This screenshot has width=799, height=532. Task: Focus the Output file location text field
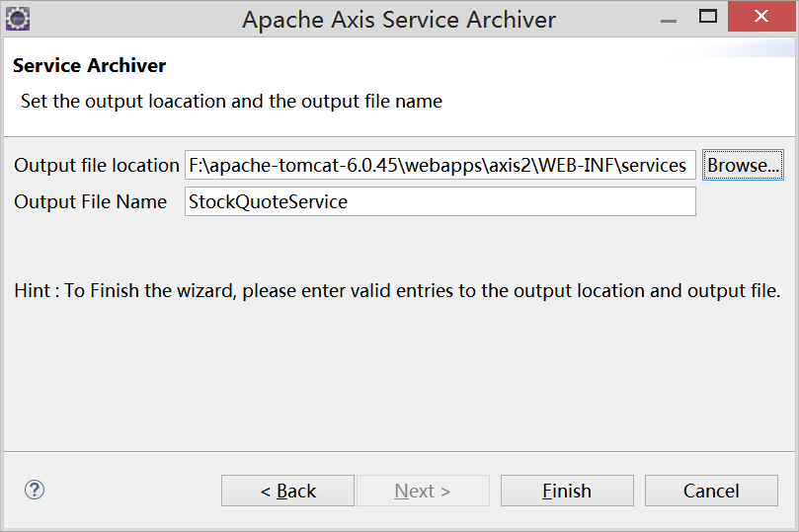click(440, 165)
